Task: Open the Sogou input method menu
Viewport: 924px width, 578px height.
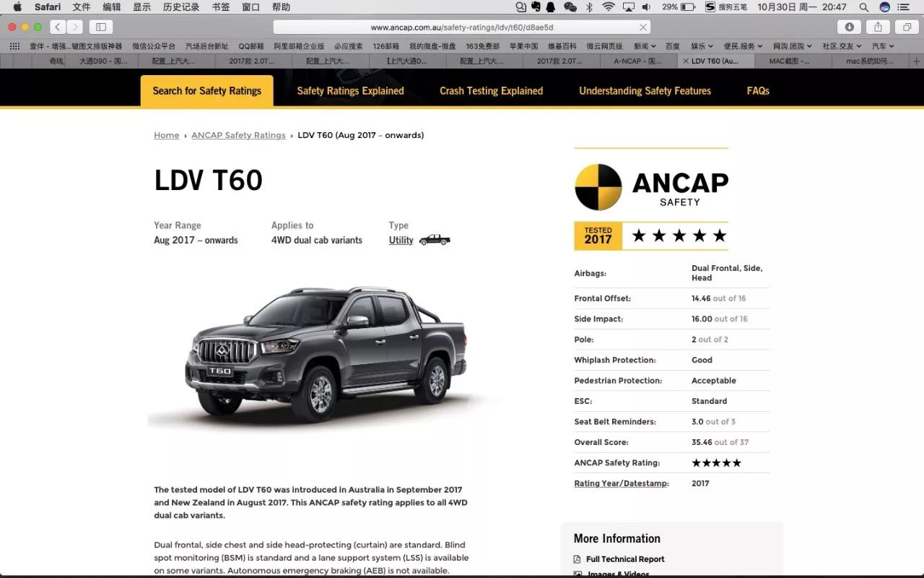Action: (x=726, y=7)
